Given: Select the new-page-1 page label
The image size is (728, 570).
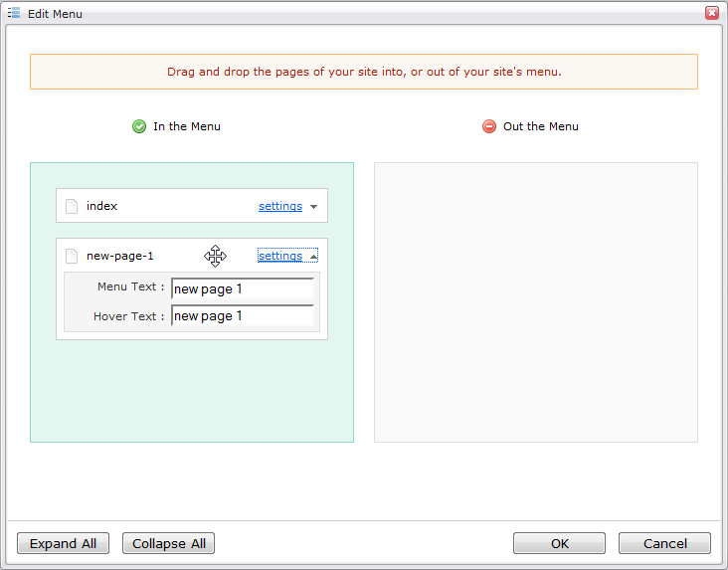Looking at the screenshot, I should coord(119,256).
